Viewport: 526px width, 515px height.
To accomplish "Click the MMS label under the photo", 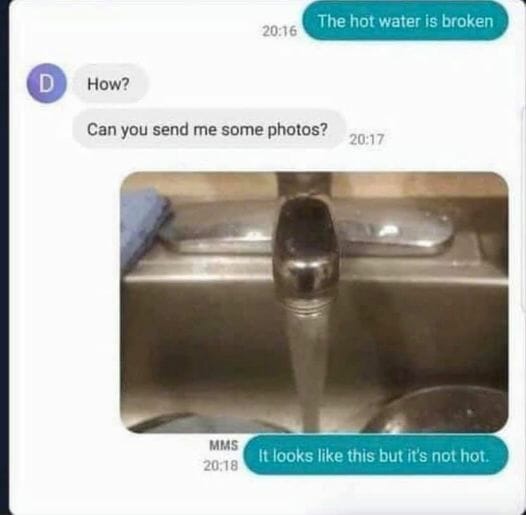I will point(224,445).
